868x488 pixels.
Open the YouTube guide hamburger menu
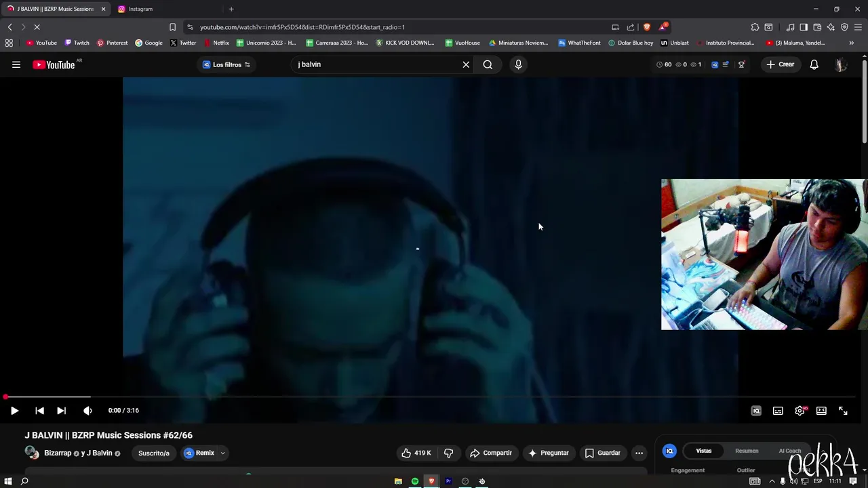click(x=16, y=64)
